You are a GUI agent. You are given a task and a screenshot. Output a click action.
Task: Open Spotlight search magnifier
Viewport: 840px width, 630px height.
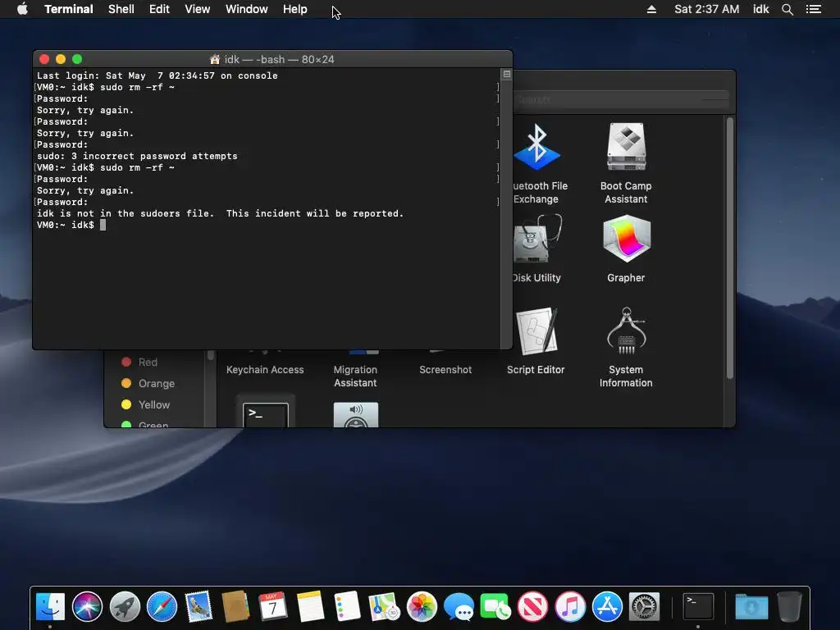click(x=787, y=9)
